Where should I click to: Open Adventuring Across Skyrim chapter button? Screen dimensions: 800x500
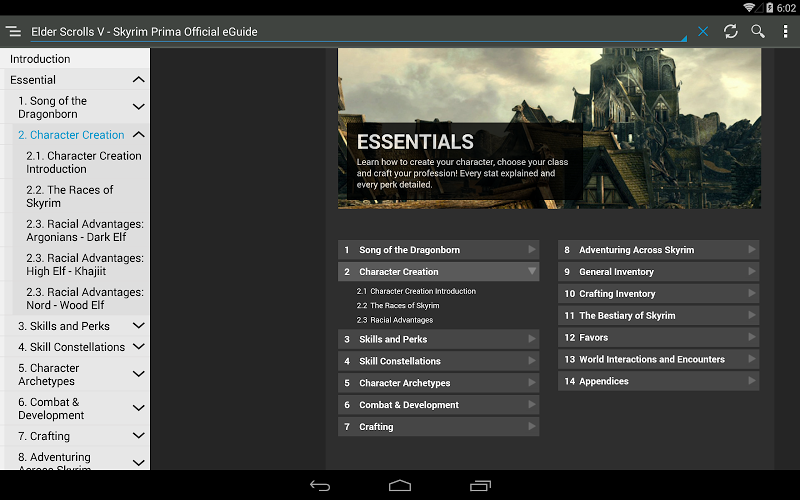coord(658,250)
